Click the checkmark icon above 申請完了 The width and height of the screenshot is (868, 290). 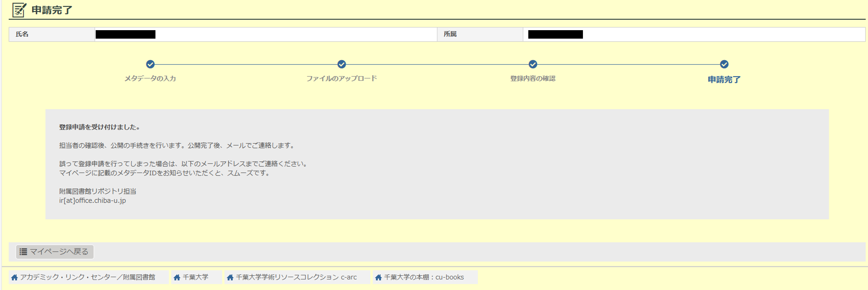click(723, 64)
